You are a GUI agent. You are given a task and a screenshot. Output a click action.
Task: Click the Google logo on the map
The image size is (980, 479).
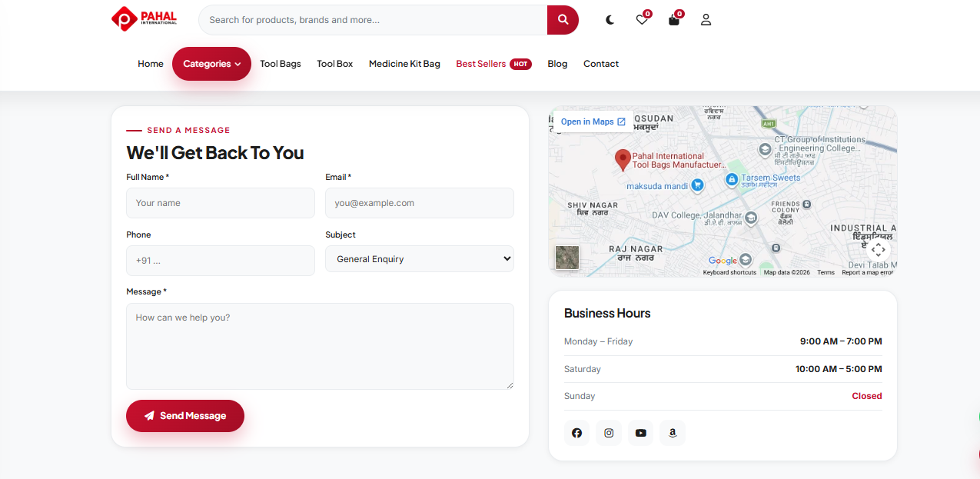coord(723,261)
